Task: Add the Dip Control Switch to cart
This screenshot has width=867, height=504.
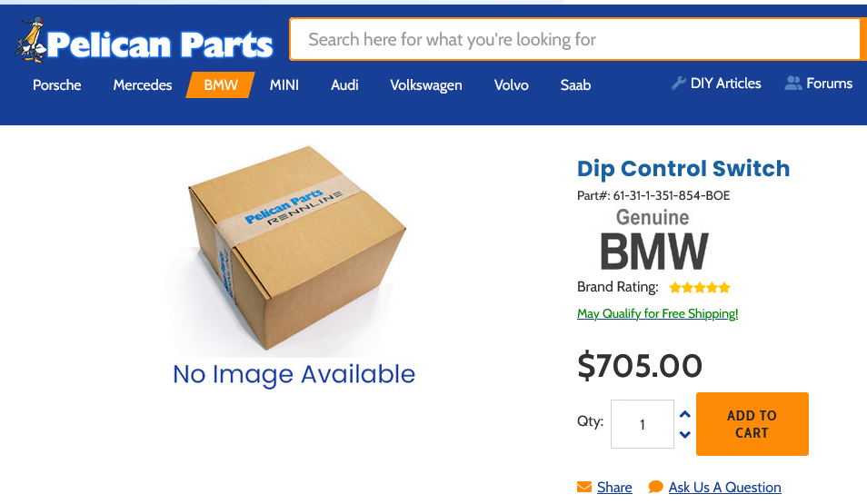Action: click(x=752, y=424)
